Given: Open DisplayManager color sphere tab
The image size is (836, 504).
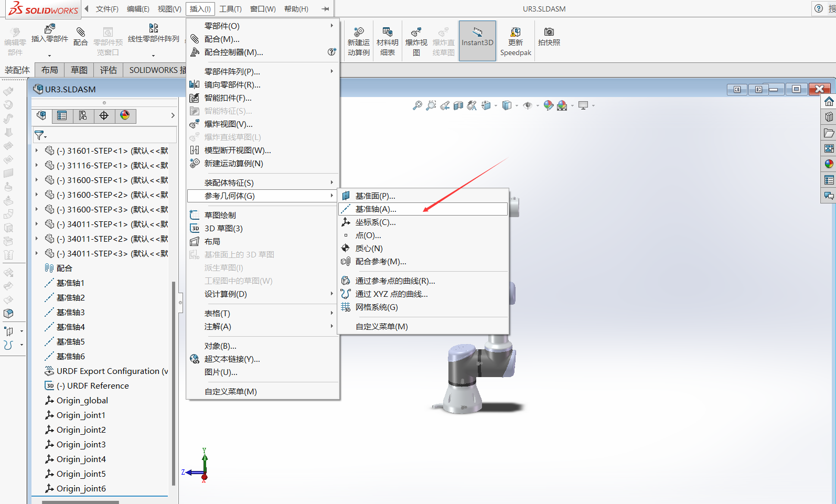Looking at the screenshot, I should 125,115.
